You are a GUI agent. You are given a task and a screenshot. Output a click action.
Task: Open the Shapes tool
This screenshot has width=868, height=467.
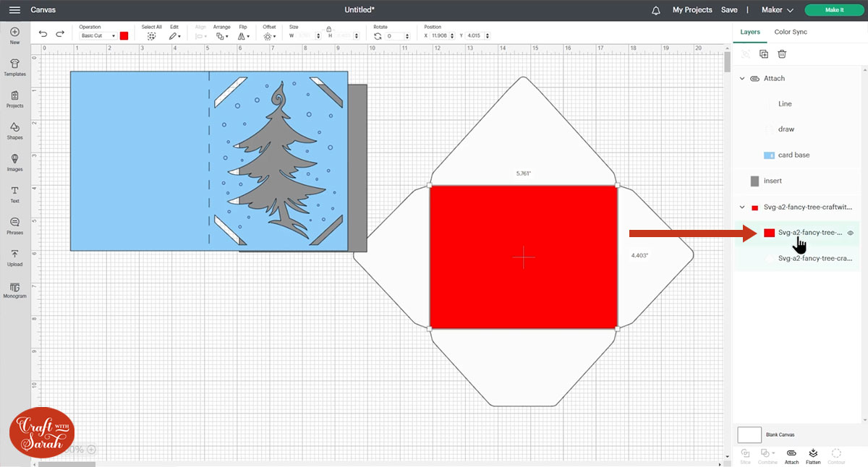pyautogui.click(x=14, y=130)
